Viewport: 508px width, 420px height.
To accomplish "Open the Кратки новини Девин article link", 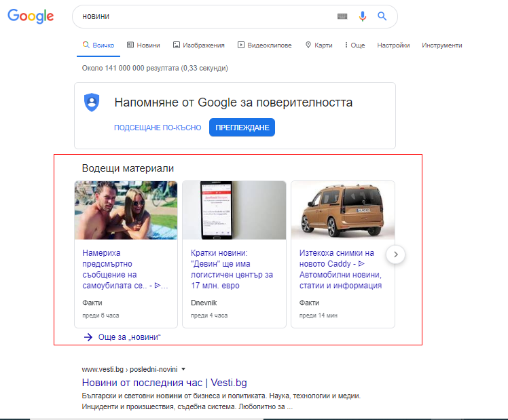I will 232,269.
